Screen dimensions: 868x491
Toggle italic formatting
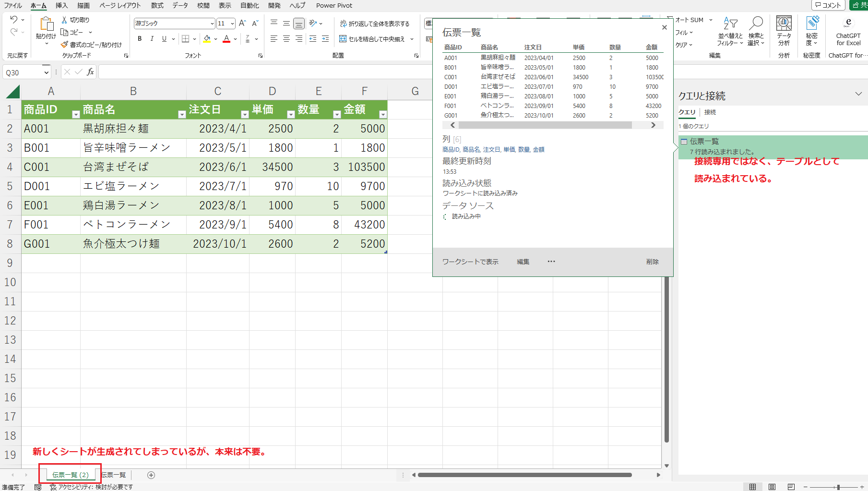tap(152, 39)
